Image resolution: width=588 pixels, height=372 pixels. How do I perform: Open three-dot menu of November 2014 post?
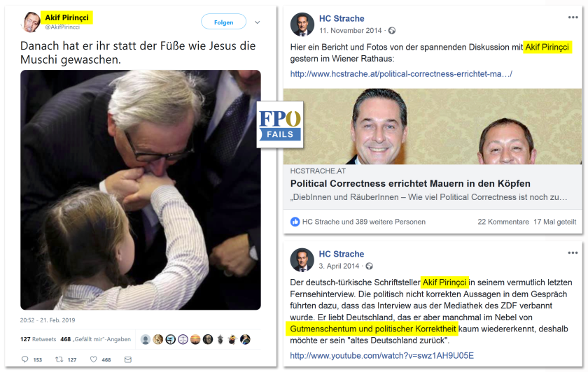[x=573, y=17]
